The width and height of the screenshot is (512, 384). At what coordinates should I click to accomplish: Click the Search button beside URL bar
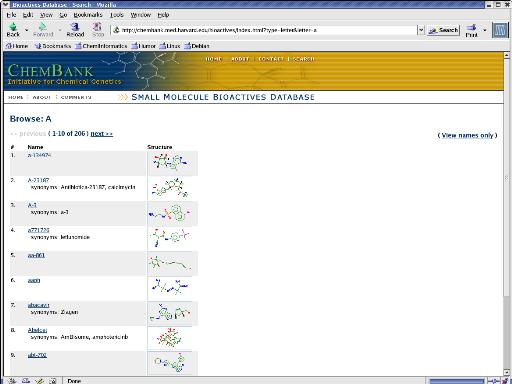pyautogui.click(x=444, y=30)
